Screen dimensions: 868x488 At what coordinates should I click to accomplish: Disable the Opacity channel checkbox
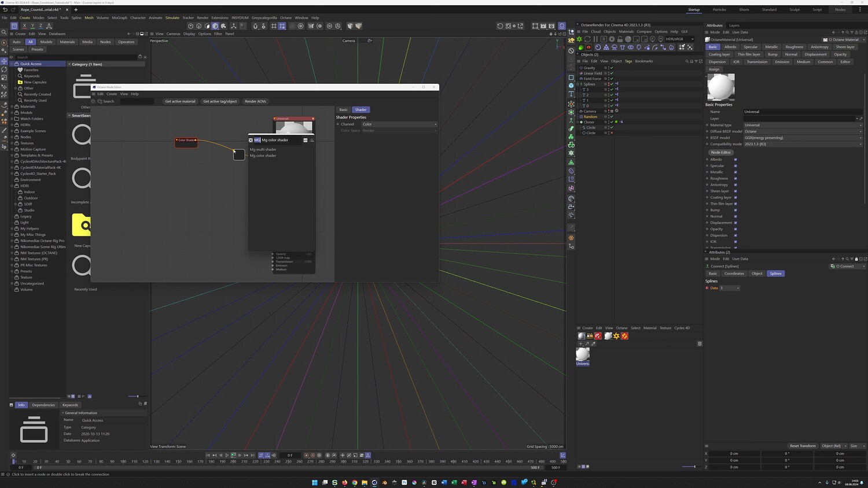pyautogui.click(x=735, y=229)
